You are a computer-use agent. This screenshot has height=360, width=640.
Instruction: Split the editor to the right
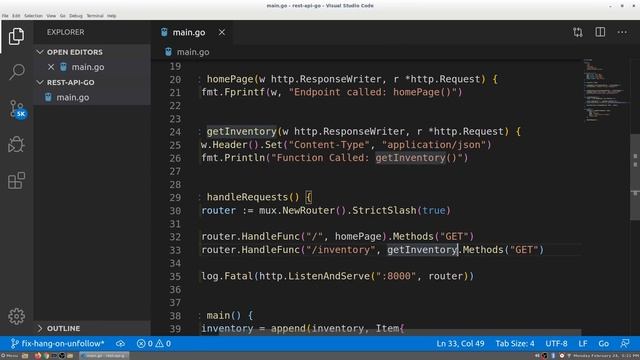[x=600, y=32]
